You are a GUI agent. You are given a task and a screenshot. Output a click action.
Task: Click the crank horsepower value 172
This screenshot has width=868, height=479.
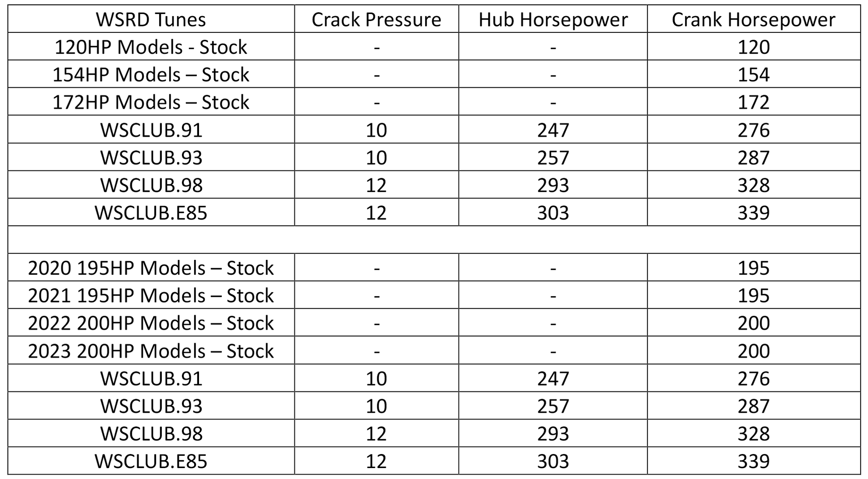753,103
